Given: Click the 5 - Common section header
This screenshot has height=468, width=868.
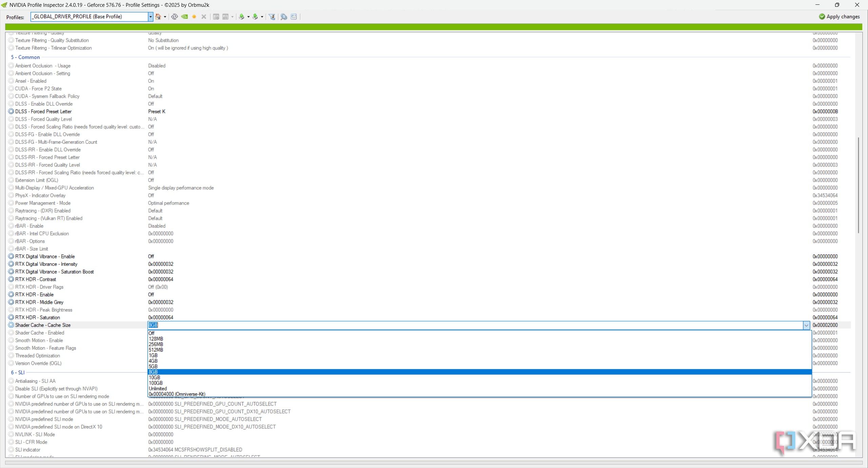Looking at the screenshot, I should click(25, 57).
